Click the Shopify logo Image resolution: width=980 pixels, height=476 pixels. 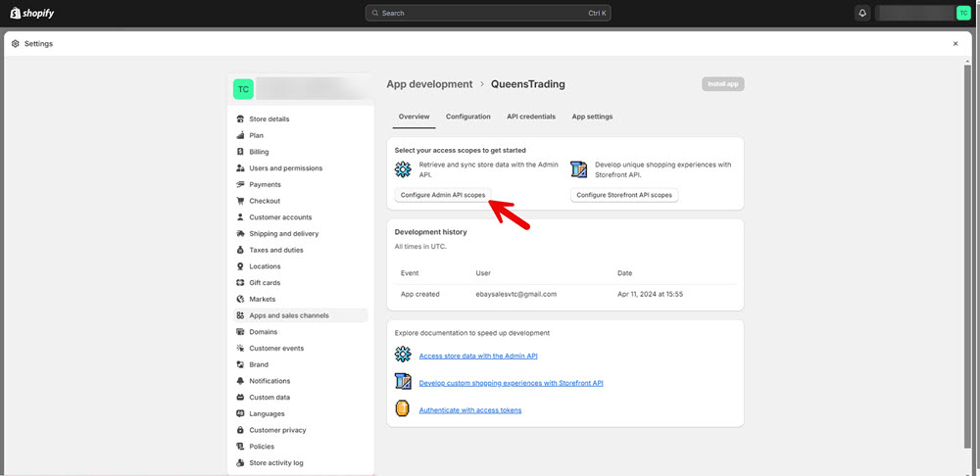[32, 13]
